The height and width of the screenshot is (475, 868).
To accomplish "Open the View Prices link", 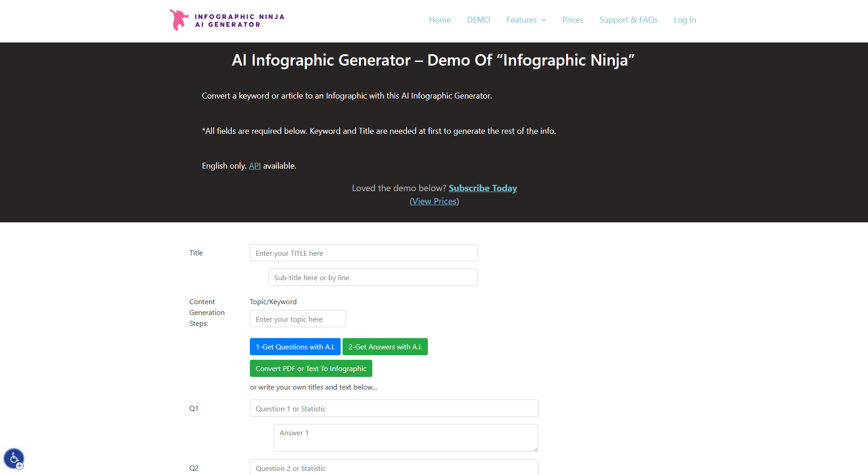I will (434, 201).
